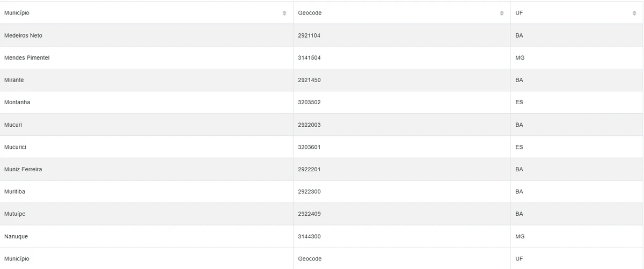Click the Município header label at top
Image resolution: width=644 pixels, height=269 pixels.
click(x=17, y=13)
